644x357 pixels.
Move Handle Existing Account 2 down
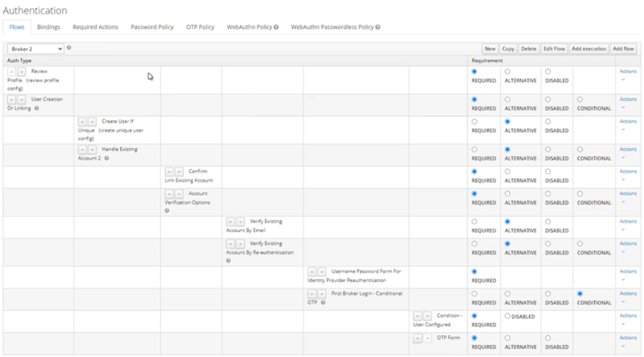93,150
